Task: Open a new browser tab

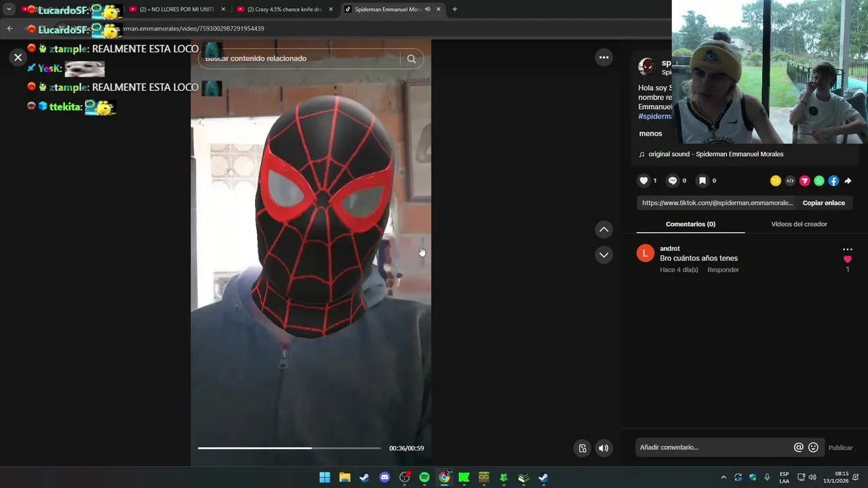Action: (x=454, y=9)
